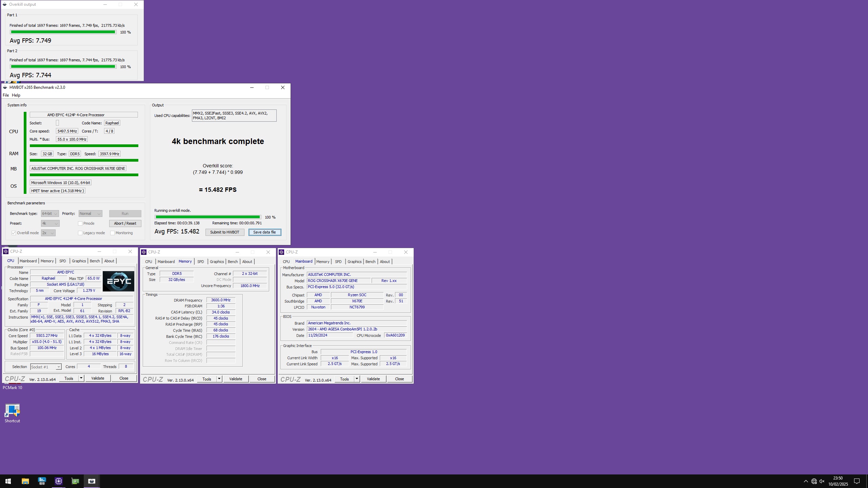Click Part 2 progress bar
The height and width of the screenshot is (488, 868).
63,67
